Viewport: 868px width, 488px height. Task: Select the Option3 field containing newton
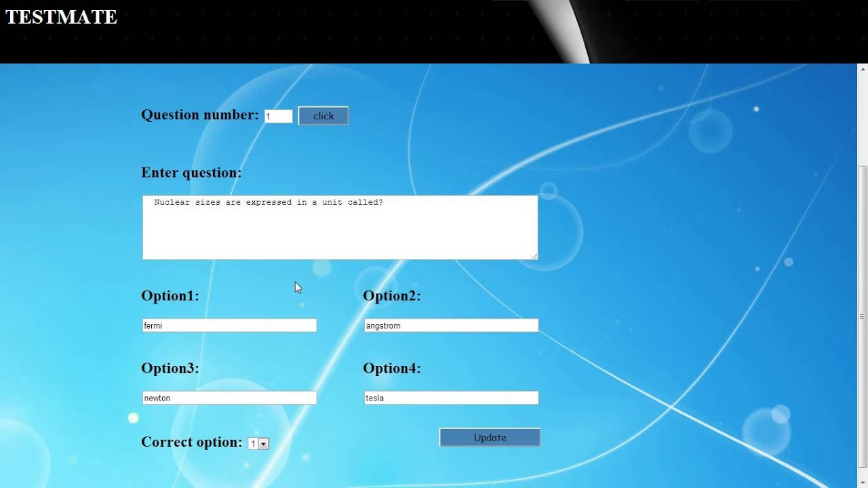229,398
